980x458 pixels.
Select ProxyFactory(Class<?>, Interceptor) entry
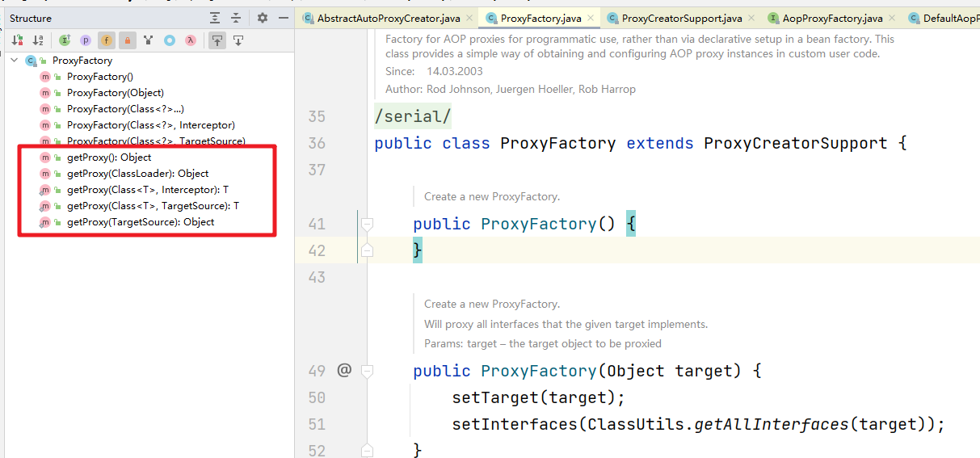(151, 125)
